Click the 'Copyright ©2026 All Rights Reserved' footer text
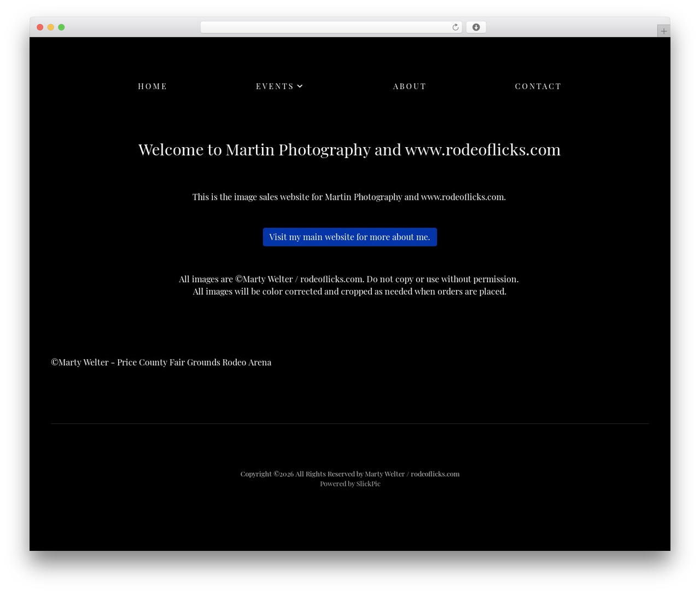 (350, 474)
